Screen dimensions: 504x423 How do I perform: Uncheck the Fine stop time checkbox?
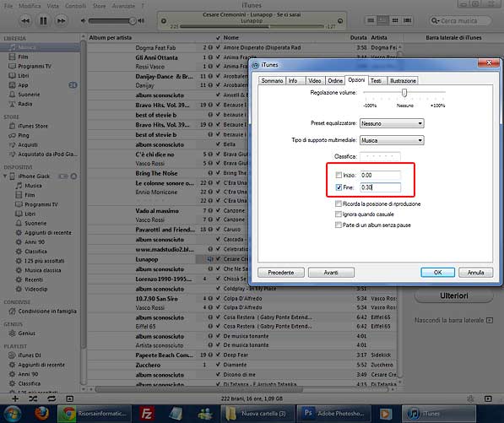[339, 187]
